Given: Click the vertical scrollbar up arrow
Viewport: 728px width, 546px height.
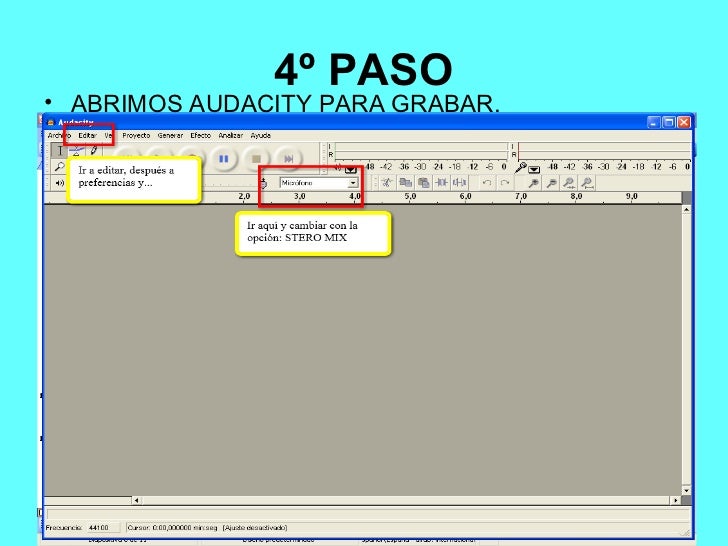Looking at the screenshot, I should pos(686,210).
